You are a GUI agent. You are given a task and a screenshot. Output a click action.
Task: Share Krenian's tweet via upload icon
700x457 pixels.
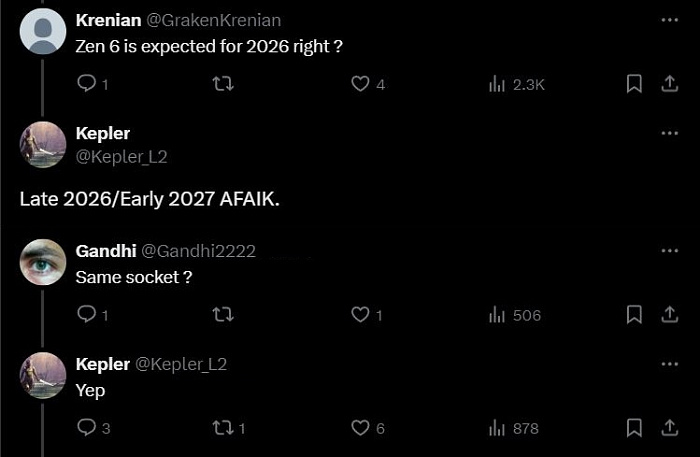pos(670,83)
